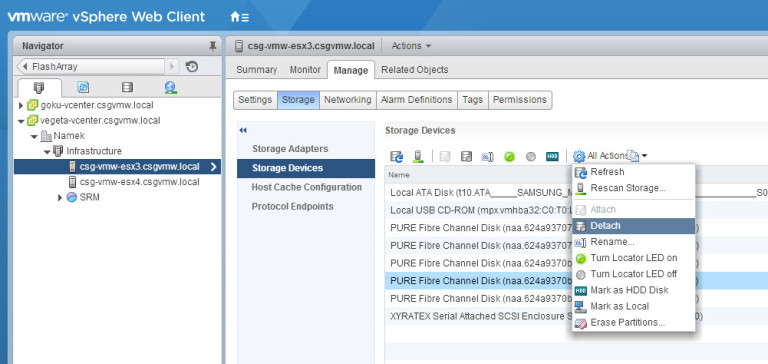Choose Refresh from the actions menu
This screenshot has width=768, height=364.
coord(633,172)
